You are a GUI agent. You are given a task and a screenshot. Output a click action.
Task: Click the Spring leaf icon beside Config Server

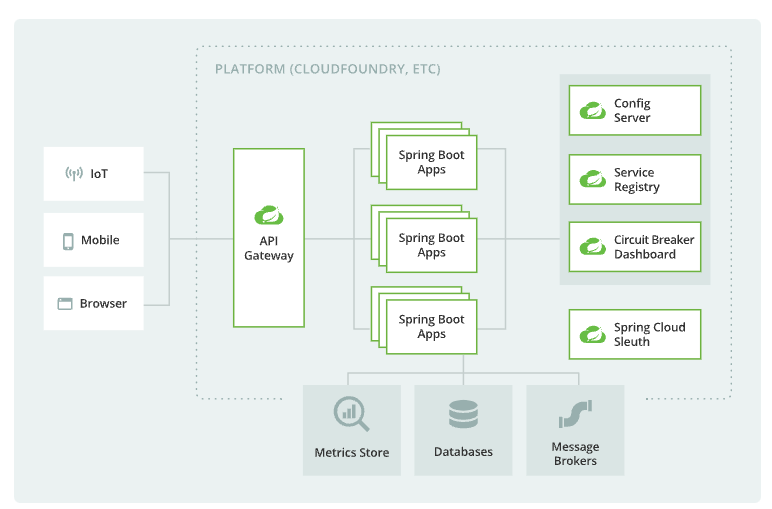[592, 111]
